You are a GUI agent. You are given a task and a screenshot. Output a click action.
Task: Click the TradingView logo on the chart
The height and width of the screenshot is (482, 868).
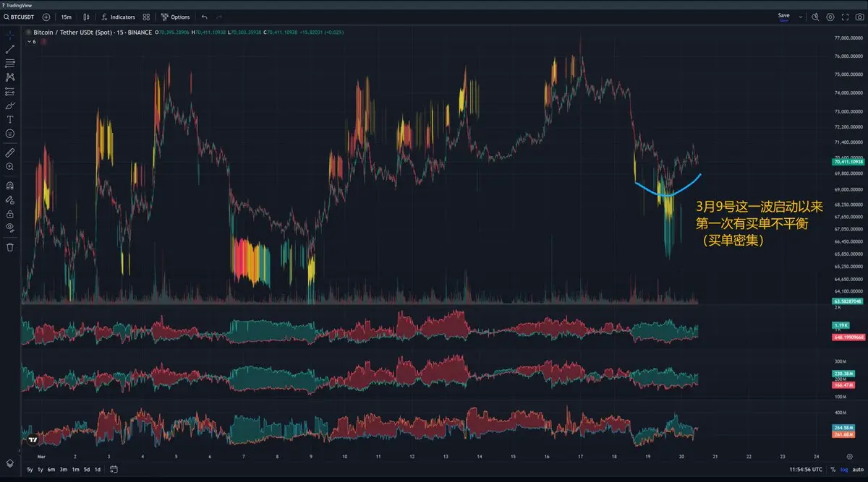32,439
